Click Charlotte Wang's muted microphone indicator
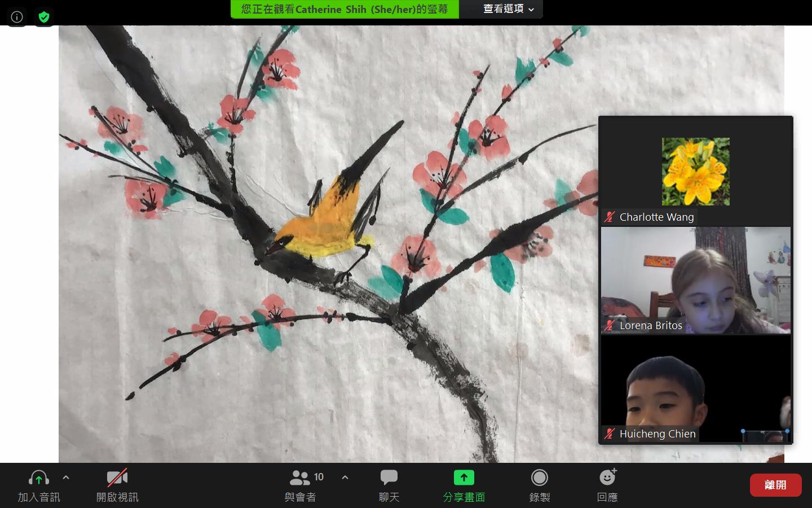The width and height of the screenshot is (812, 508). point(610,216)
